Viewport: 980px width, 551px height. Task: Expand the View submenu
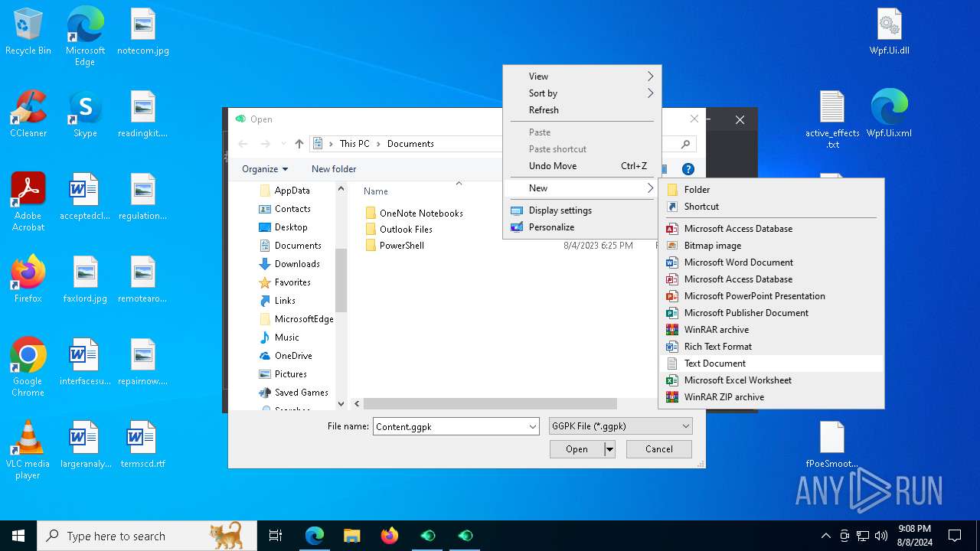pyautogui.click(x=582, y=77)
